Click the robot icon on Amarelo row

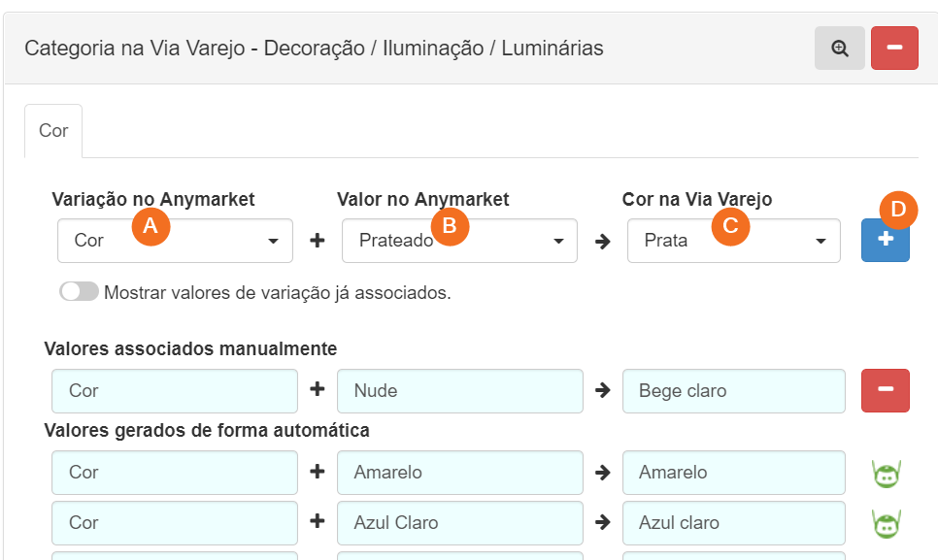click(x=886, y=474)
